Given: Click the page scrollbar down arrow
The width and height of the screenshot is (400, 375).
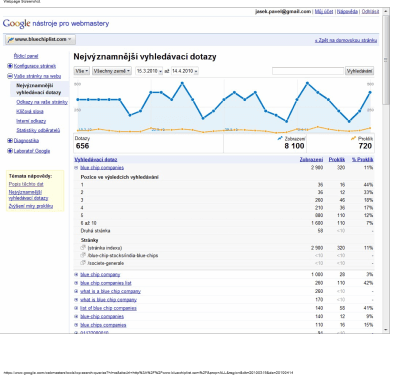Looking at the screenshot, I should pos(386,330).
